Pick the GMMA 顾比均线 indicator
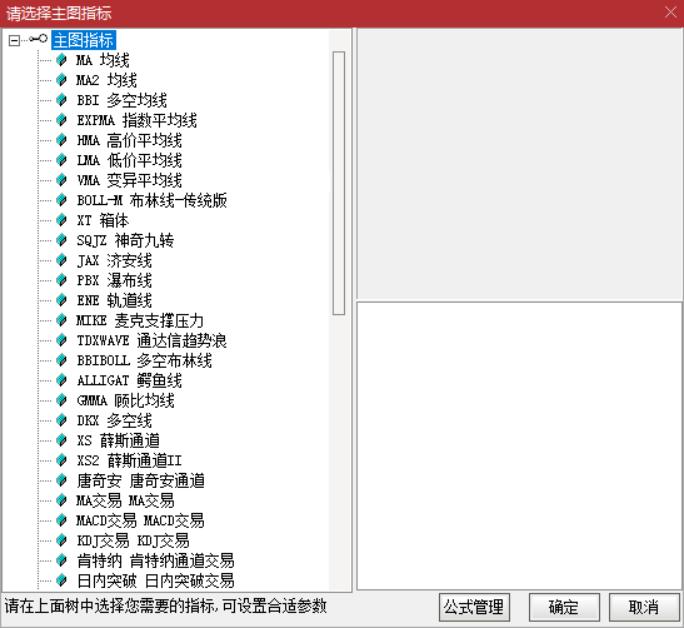The width and height of the screenshot is (684, 628). click(x=125, y=401)
